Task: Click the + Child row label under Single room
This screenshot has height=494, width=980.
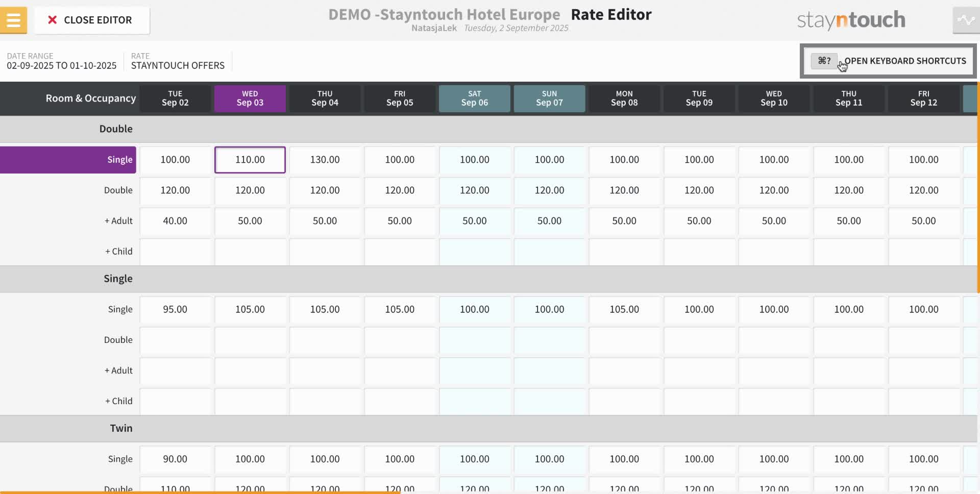Action: (x=118, y=401)
